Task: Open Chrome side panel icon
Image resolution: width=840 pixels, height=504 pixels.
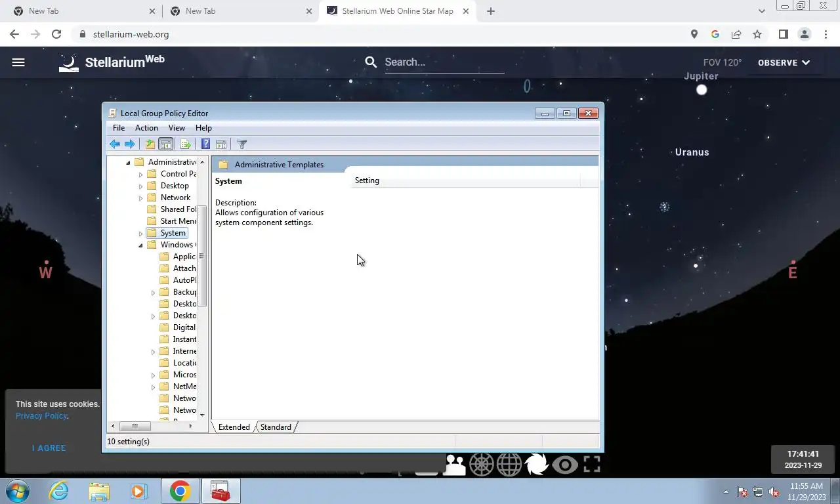Action: click(783, 34)
